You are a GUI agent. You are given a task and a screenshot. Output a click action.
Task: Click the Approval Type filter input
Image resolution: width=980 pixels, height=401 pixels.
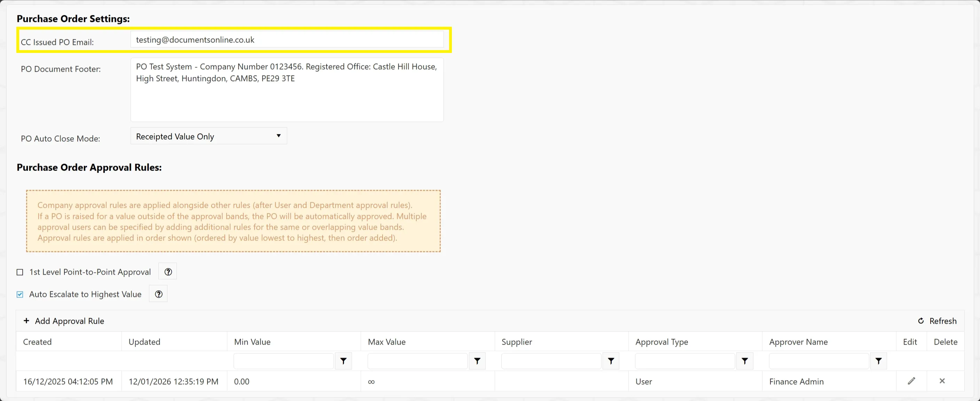pyautogui.click(x=685, y=361)
